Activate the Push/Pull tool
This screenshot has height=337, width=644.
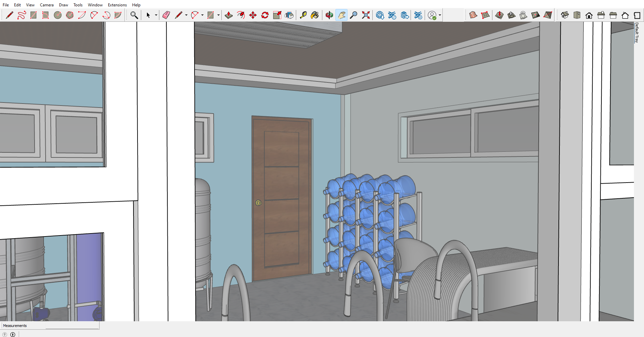229,15
